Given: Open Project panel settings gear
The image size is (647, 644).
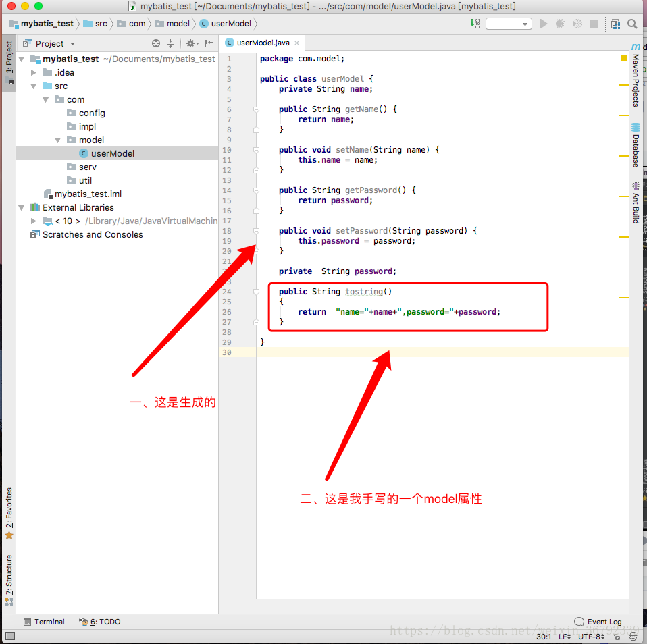Looking at the screenshot, I should 191,43.
